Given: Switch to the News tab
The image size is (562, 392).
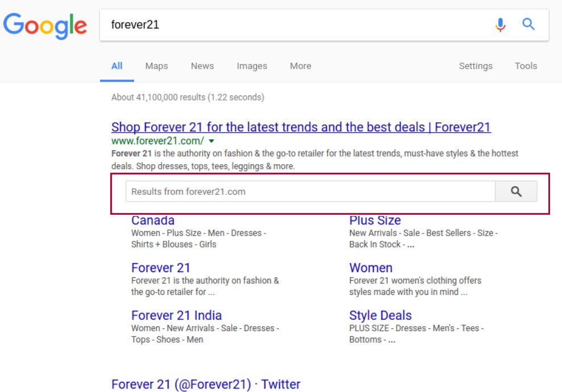Looking at the screenshot, I should (x=202, y=66).
